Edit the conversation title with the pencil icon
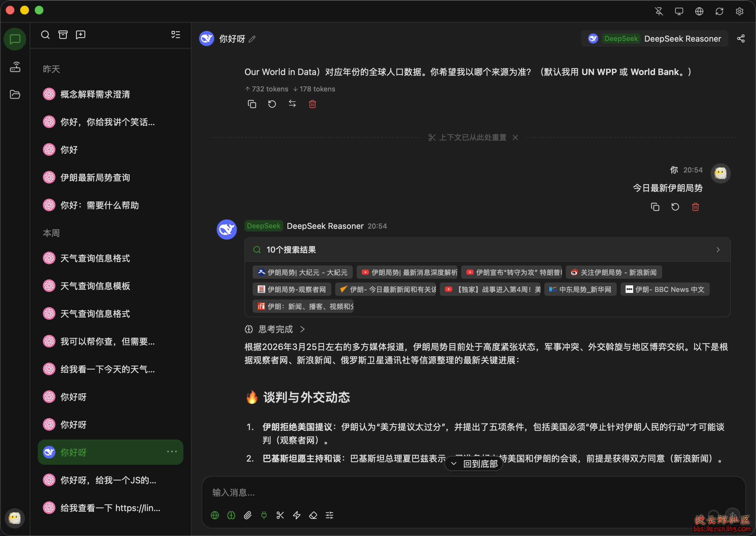This screenshot has height=536, width=756. pyautogui.click(x=252, y=39)
